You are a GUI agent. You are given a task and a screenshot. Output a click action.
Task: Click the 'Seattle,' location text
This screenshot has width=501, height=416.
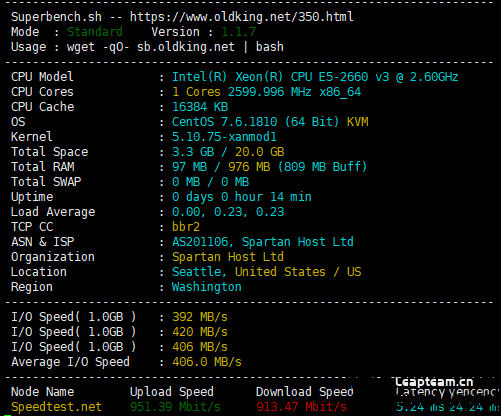(x=199, y=272)
